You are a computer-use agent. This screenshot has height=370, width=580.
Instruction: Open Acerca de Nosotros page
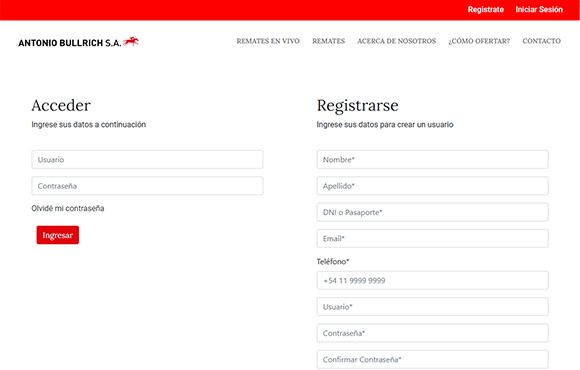[x=397, y=41]
